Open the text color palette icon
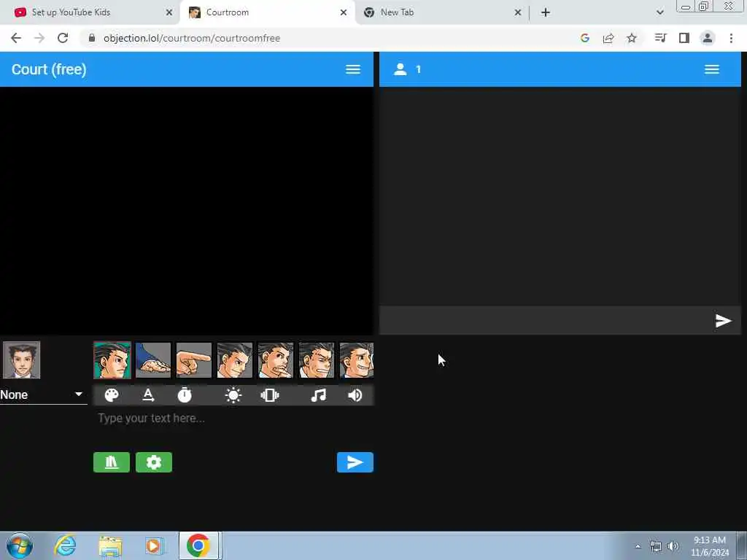The image size is (747, 560). [x=112, y=395]
